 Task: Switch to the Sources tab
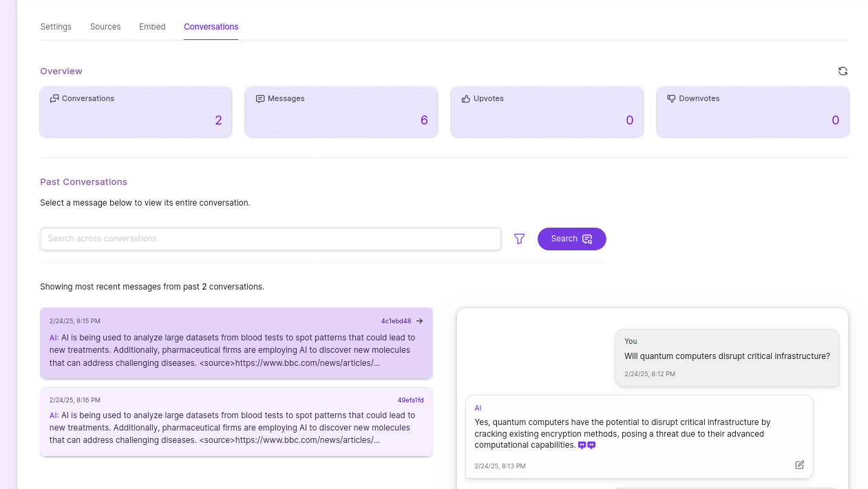coord(105,27)
